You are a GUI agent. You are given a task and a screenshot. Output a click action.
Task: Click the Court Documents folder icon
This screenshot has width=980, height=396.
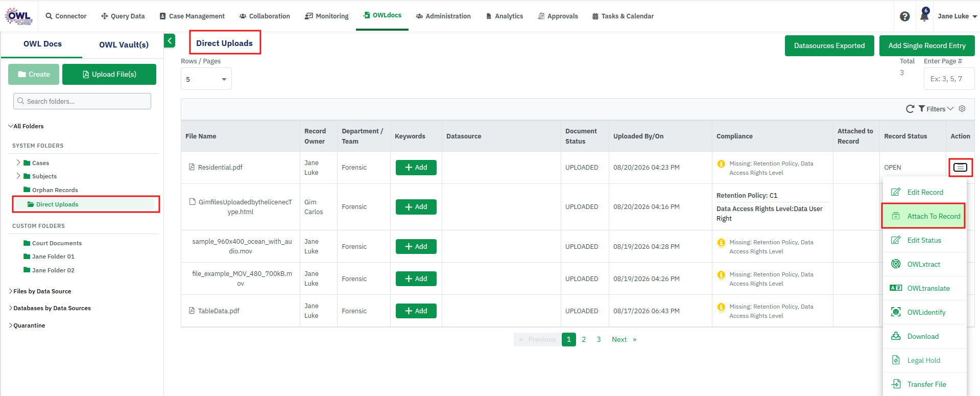[x=27, y=243]
